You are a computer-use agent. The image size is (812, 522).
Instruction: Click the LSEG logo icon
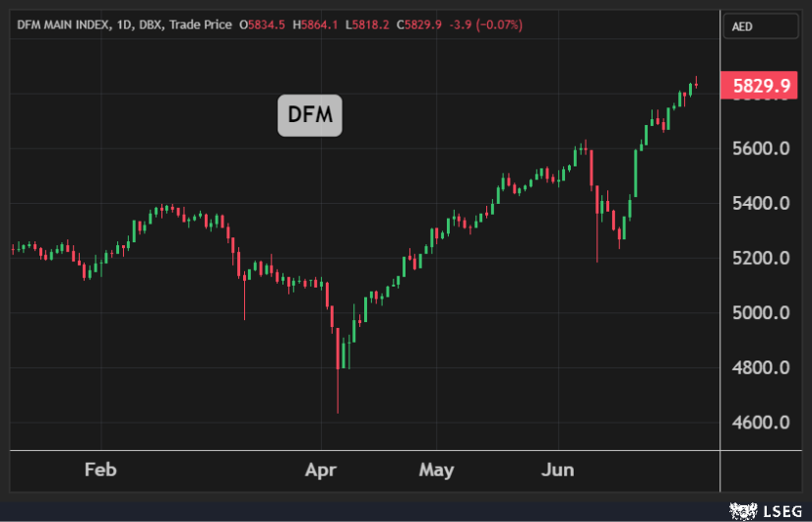(x=740, y=510)
